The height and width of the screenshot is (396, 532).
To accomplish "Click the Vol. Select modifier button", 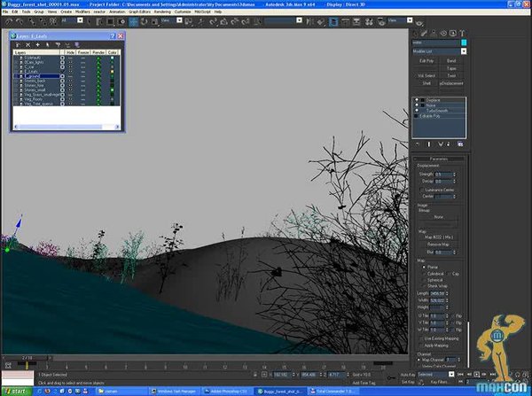I will (426, 75).
